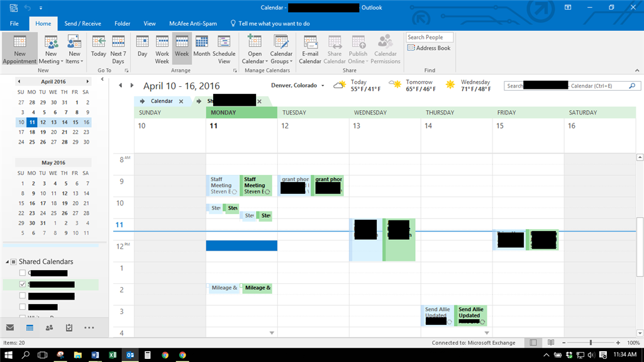This screenshot has height=362, width=644.
Task: Collapse the Shared Calendars group
Action: pos(7,262)
